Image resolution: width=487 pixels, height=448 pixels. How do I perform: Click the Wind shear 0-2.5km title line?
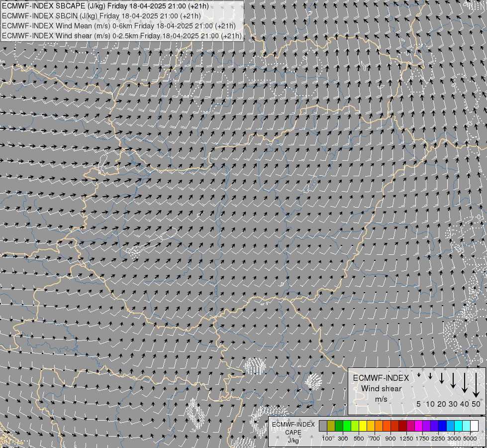[x=122, y=36]
